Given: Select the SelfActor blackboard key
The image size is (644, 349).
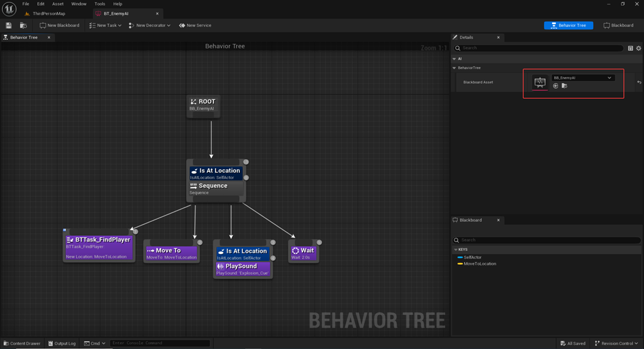Looking at the screenshot, I should (x=472, y=257).
